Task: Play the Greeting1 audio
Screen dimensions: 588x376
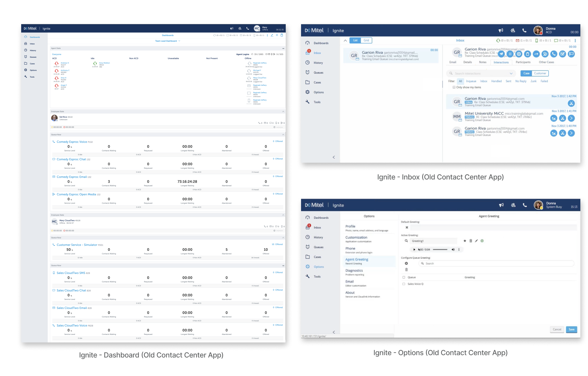Action: point(414,250)
